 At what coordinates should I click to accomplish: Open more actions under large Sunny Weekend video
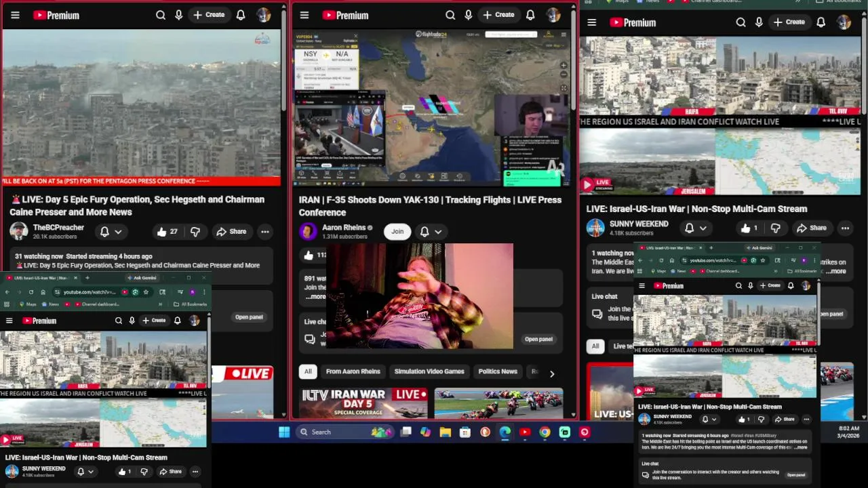click(x=845, y=228)
